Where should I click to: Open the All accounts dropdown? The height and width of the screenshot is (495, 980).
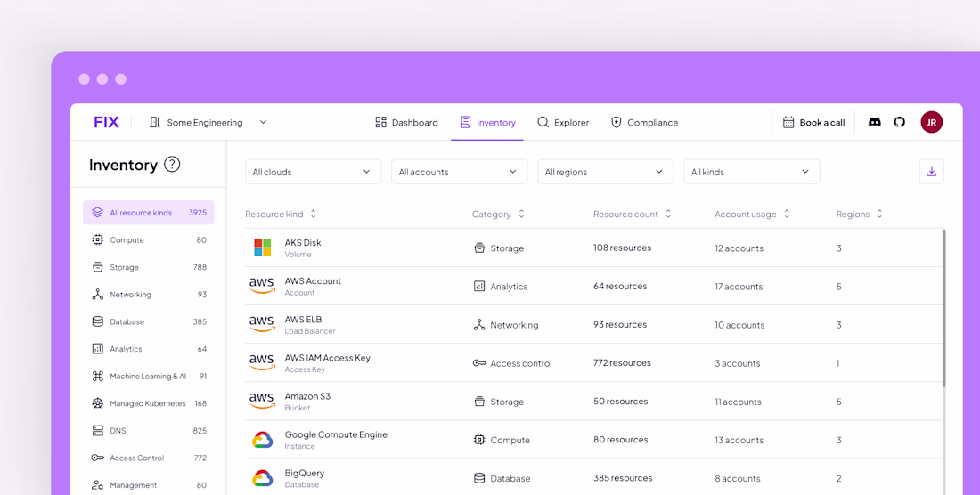[x=460, y=172]
